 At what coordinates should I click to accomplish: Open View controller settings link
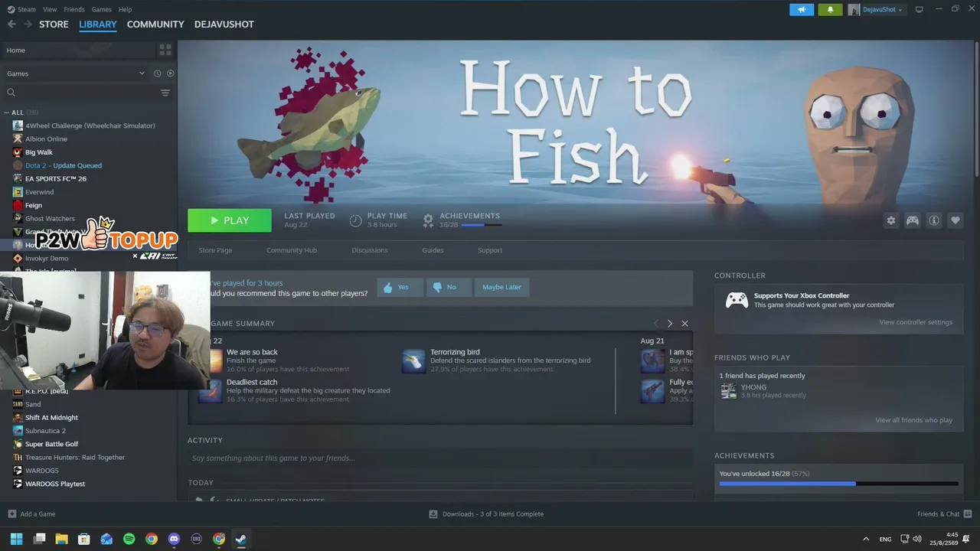click(916, 322)
